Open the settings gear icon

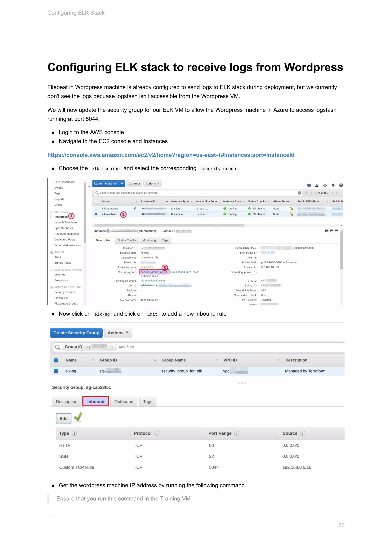click(x=333, y=185)
